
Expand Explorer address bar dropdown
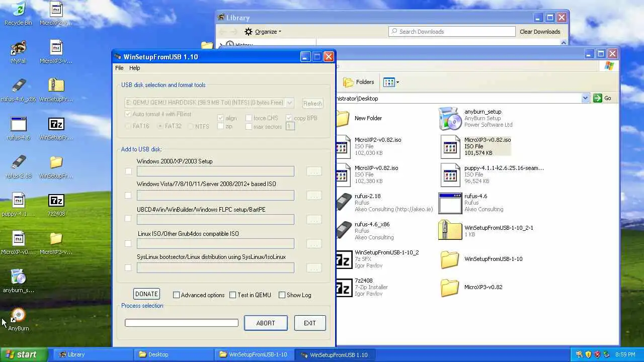click(x=585, y=99)
